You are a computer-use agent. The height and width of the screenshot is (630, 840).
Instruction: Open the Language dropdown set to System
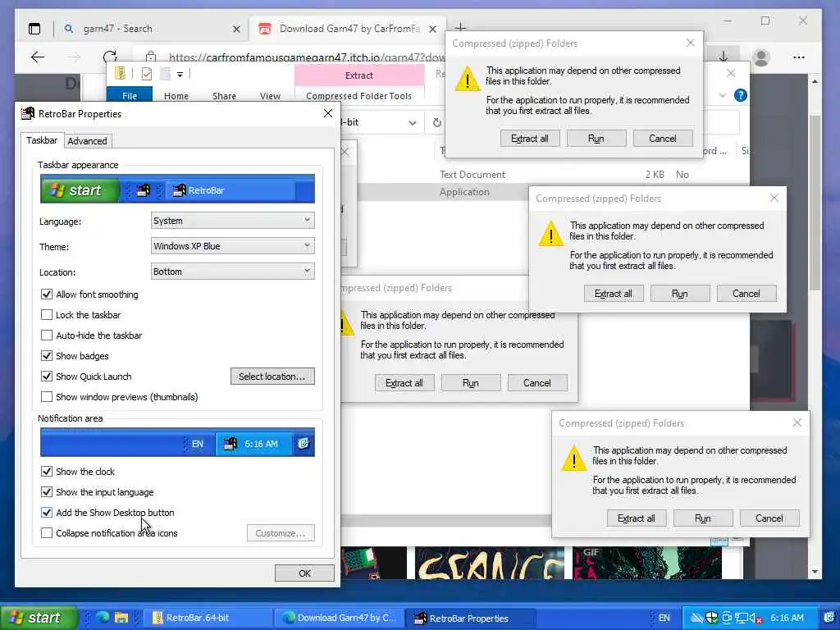[232, 221]
